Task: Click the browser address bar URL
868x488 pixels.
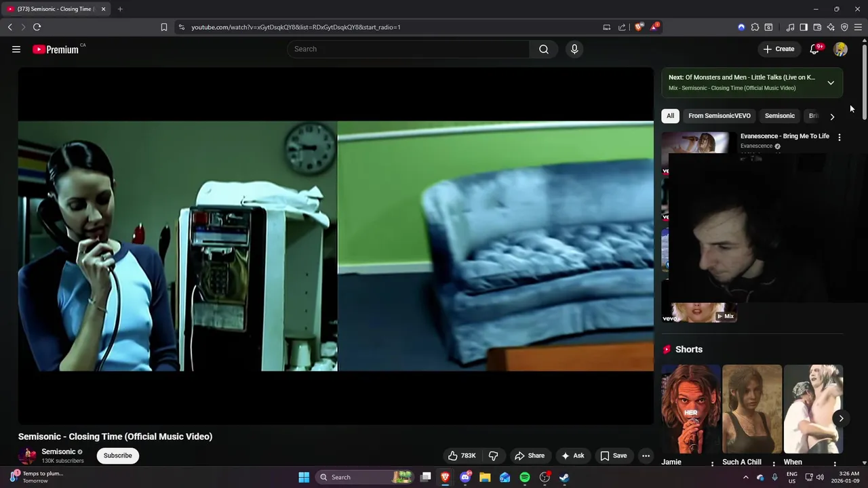Action: pyautogui.click(x=296, y=27)
